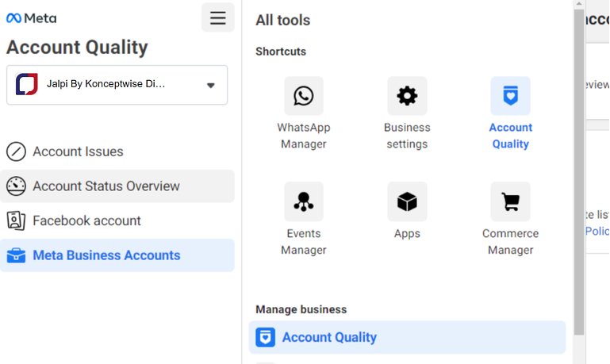The image size is (610, 364).
Task: Click the Shortcuts section heading
Action: (x=281, y=52)
